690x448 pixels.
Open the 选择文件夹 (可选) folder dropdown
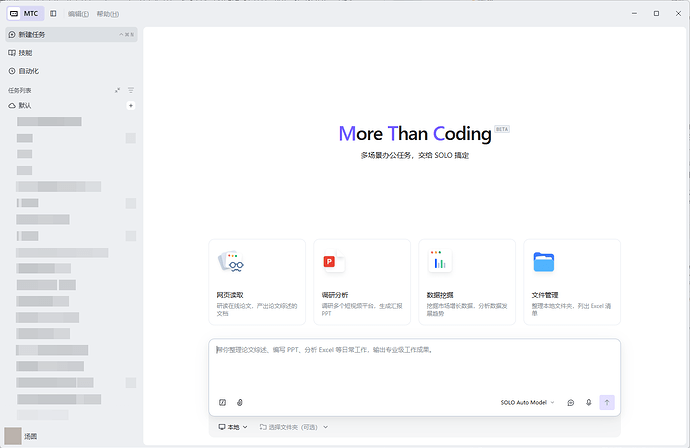(x=294, y=427)
